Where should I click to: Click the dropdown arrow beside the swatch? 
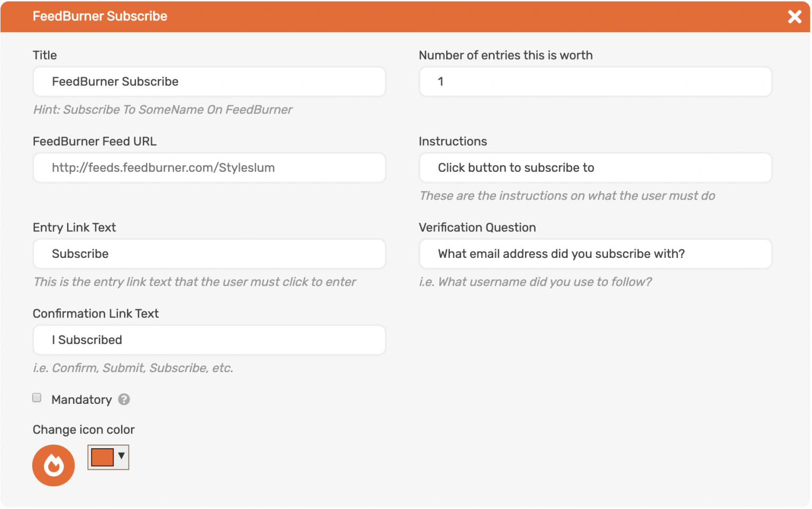[122, 457]
